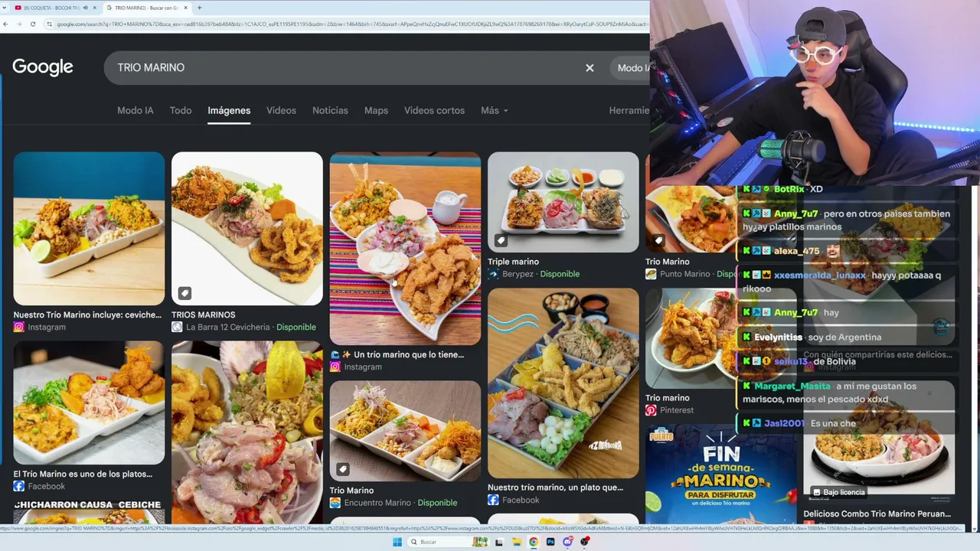Click the Triple marino caption link

coord(513,262)
